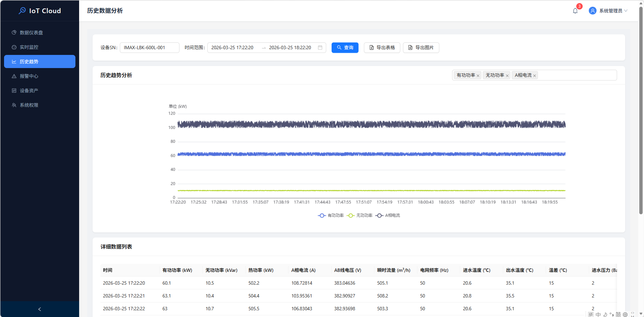
Task: Go to 数据仪表盘 in the sidebar
Action: pyautogui.click(x=31, y=33)
